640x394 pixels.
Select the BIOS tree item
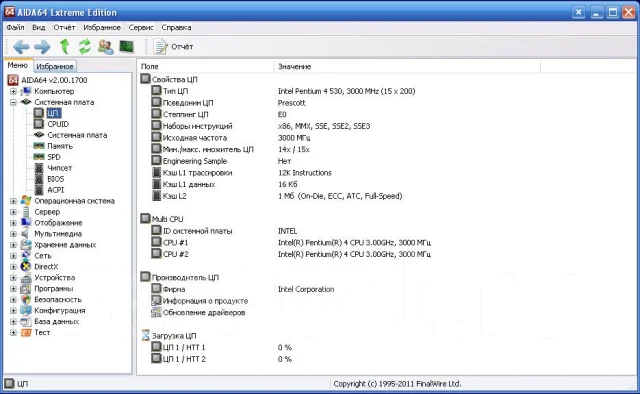coord(55,179)
